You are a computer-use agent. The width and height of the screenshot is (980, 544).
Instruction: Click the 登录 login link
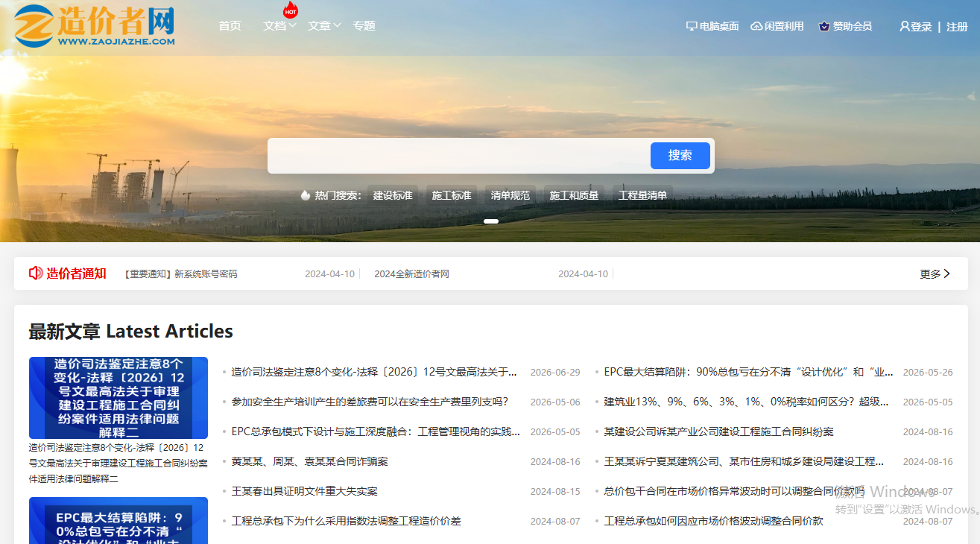[921, 27]
